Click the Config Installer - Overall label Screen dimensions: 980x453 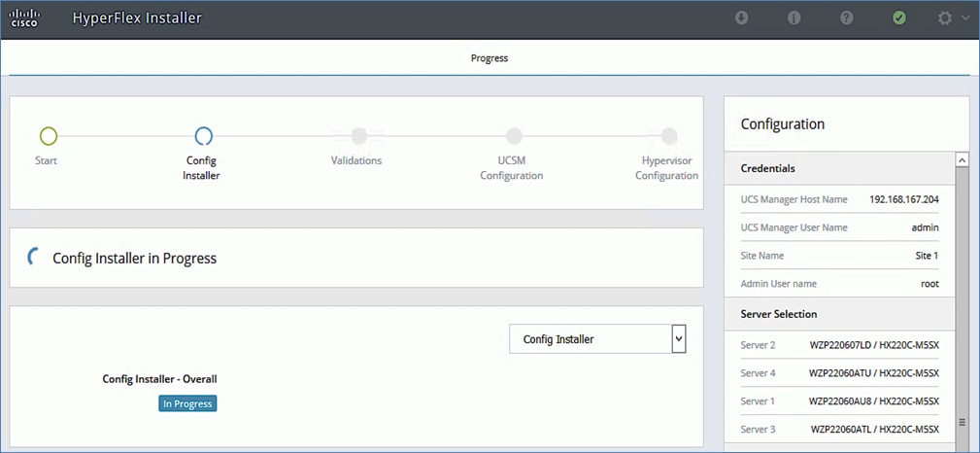click(x=159, y=378)
